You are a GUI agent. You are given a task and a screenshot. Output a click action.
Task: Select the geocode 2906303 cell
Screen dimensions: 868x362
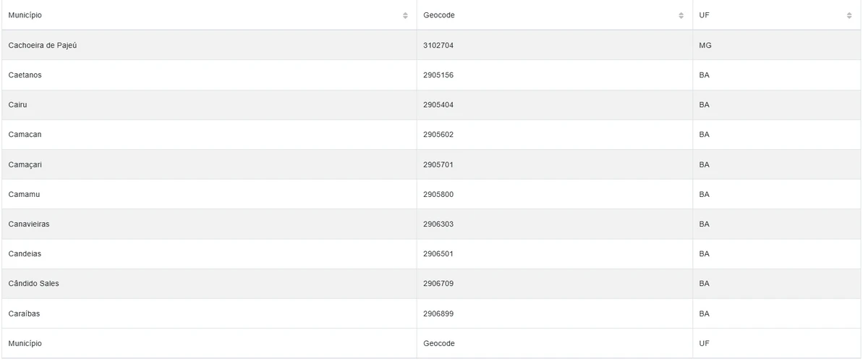point(438,224)
